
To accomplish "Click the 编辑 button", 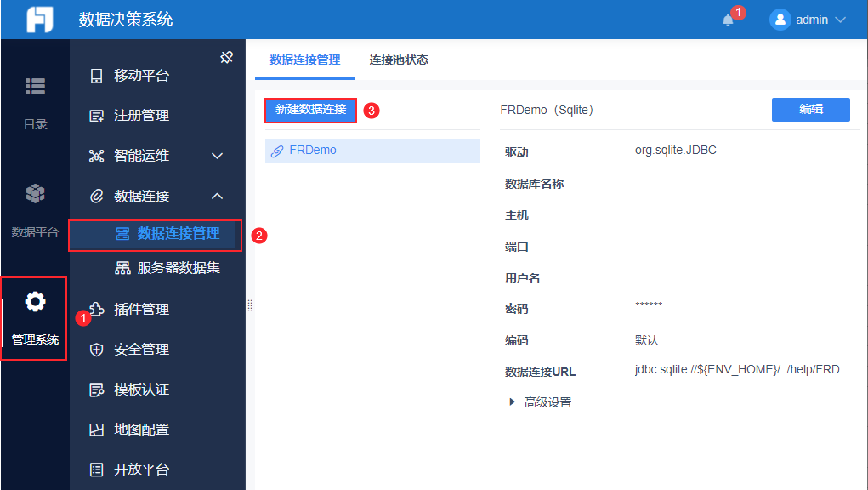I will coord(811,110).
